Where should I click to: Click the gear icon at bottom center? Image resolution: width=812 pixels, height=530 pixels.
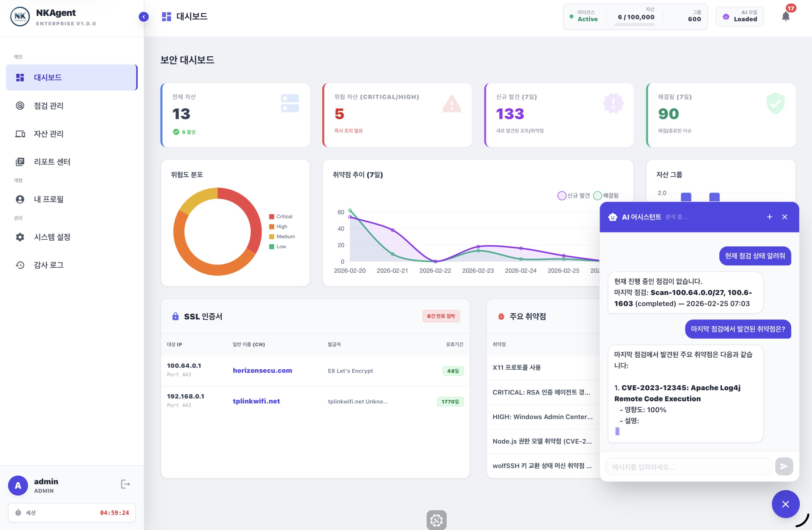point(436,520)
